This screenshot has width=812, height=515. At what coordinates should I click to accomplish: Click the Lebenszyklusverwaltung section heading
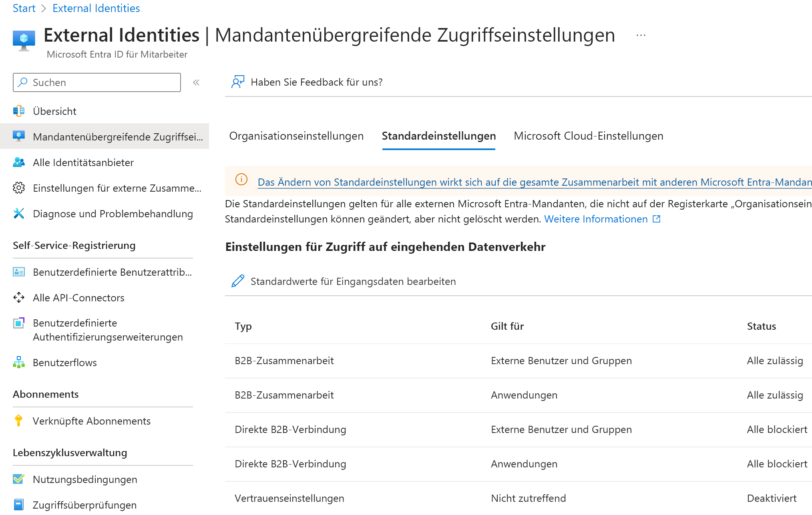[x=70, y=453]
